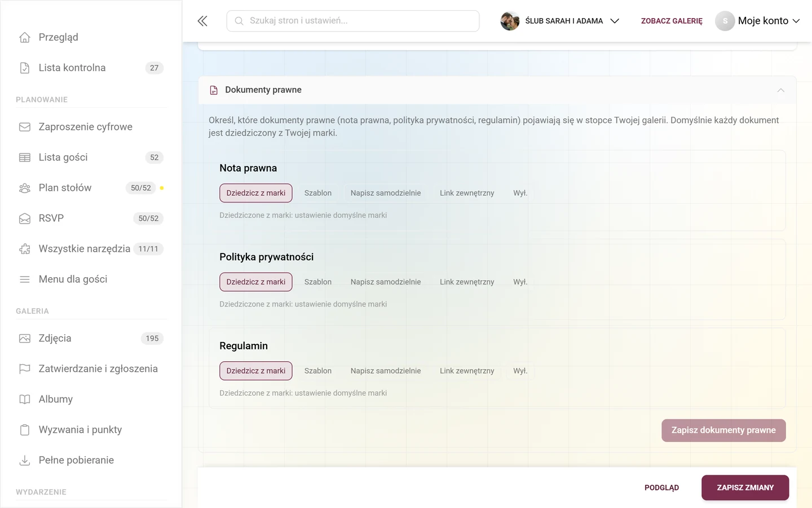Click the Lista gości table icon
Image resolution: width=812 pixels, height=508 pixels.
click(x=25, y=157)
